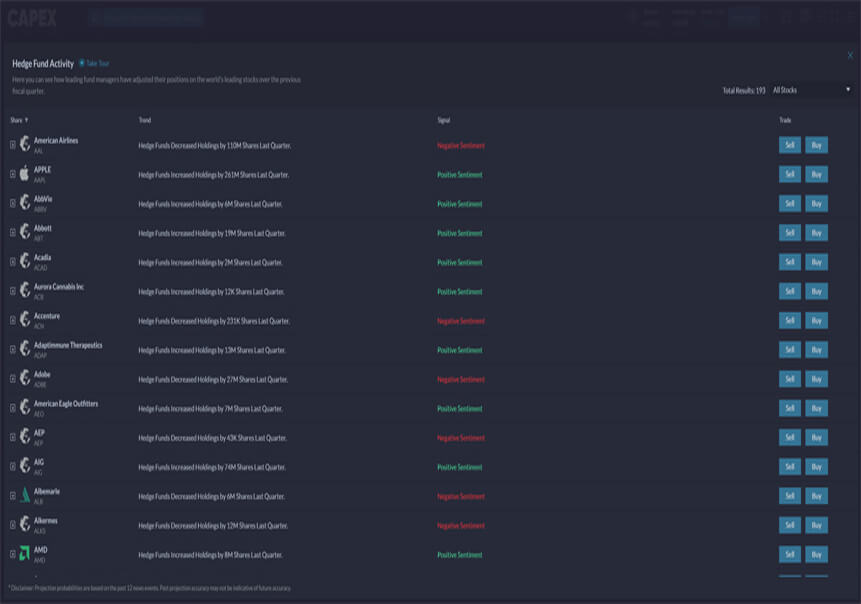The height and width of the screenshot is (604, 861).
Task: Click the AMD logo icon
Action: pyautogui.click(x=25, y=554)
